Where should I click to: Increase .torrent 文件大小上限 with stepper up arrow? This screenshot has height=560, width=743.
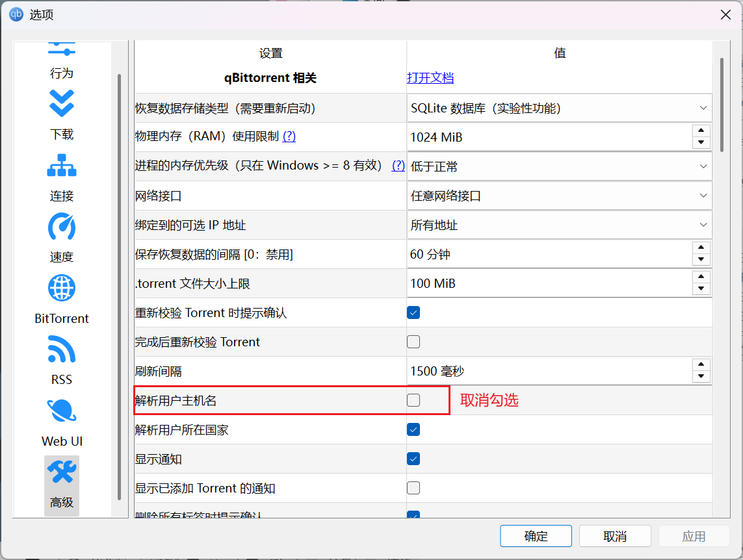pos(701,278)
